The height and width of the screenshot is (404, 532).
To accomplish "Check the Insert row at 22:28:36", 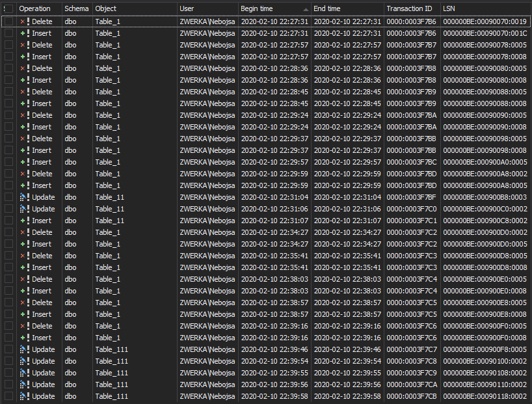I will pos(9,80).
